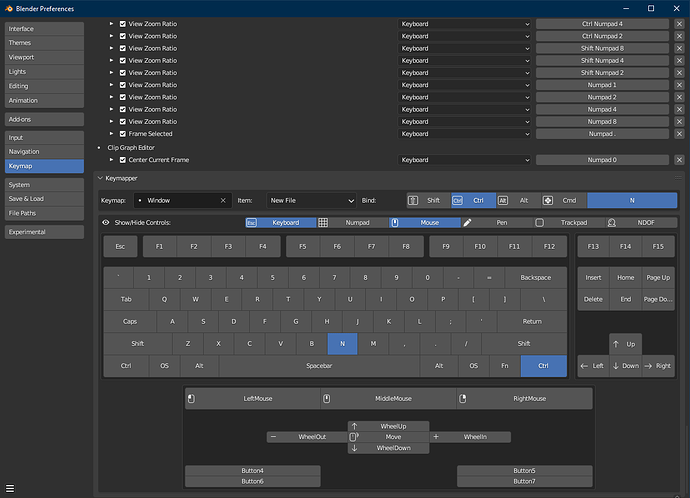Click the LeftMouse icon
This screenshot has width=690, height=498.
tap(191, 399)
